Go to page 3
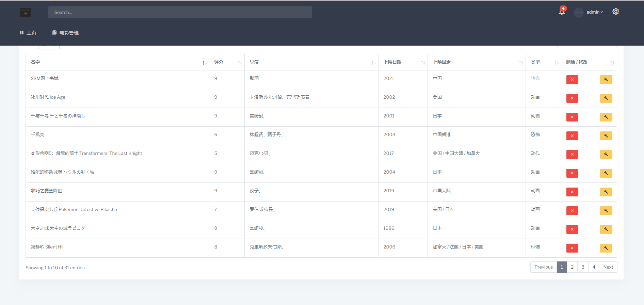 (x=583, y=267)
